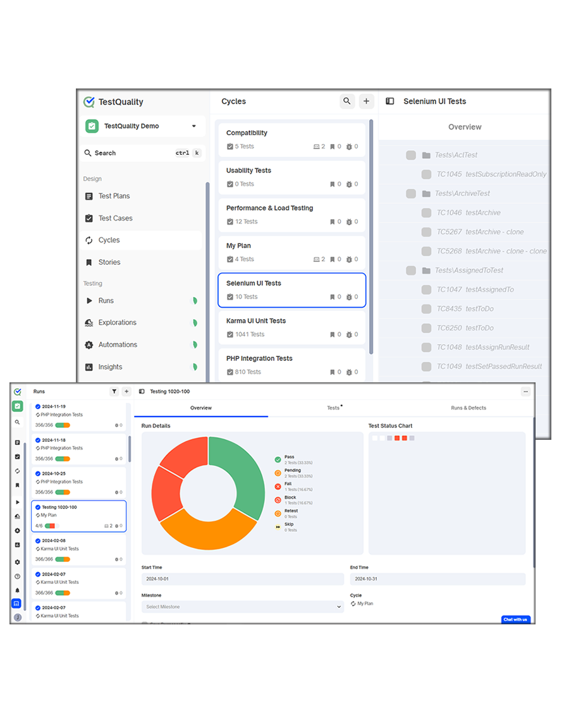Switch to the Runs & Defects tab
The image size is (564, 728).
(x=469, y=408)
